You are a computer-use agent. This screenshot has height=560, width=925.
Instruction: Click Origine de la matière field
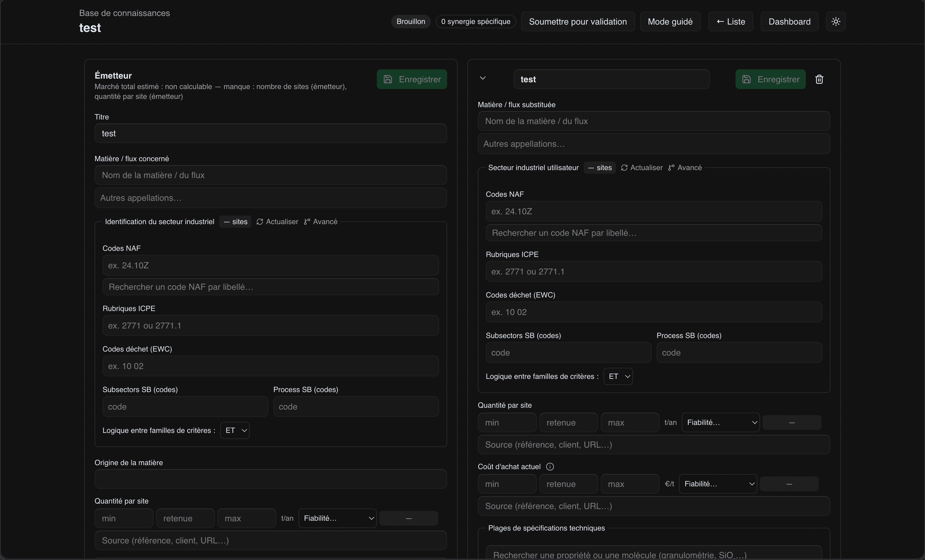tap(271, 479)
